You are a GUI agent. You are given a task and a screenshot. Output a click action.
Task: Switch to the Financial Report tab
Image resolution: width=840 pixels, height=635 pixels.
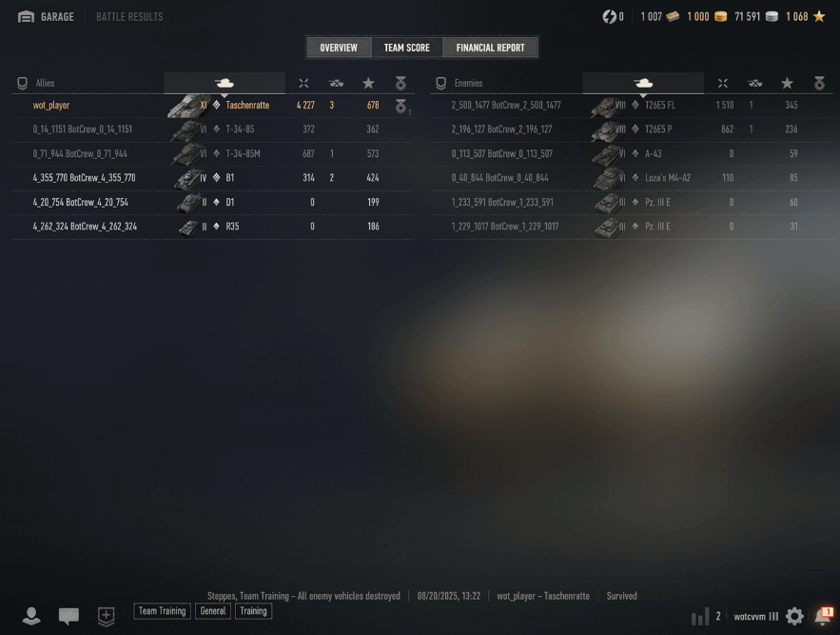(x=490, y=48)
